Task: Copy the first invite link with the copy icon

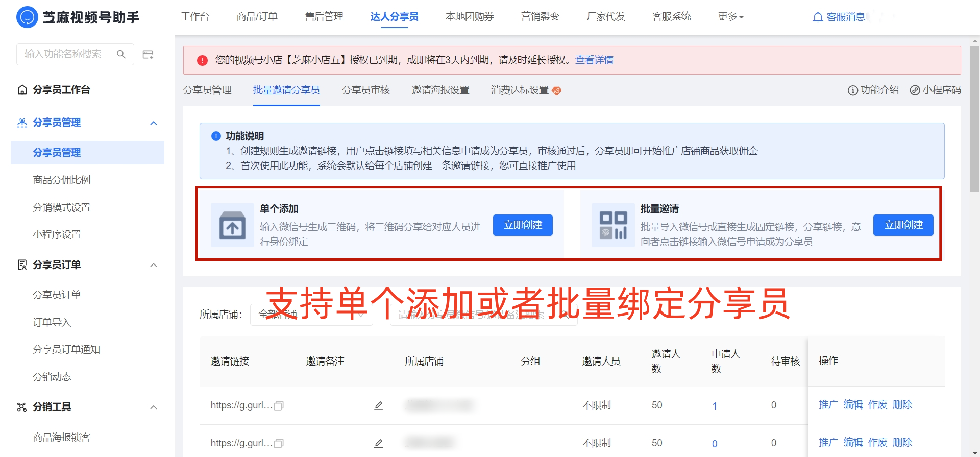Action: pyautogui.click(x=279, y=406)
